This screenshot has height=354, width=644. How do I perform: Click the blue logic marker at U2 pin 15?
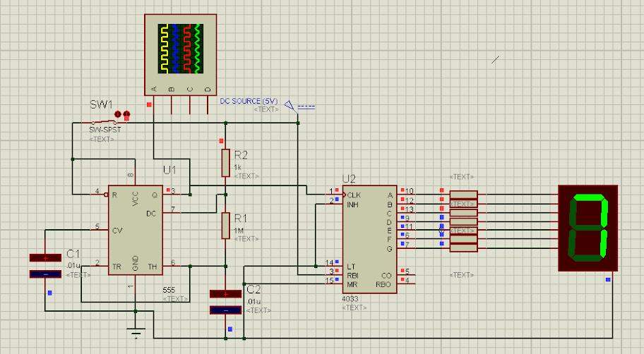coord(337,280)
